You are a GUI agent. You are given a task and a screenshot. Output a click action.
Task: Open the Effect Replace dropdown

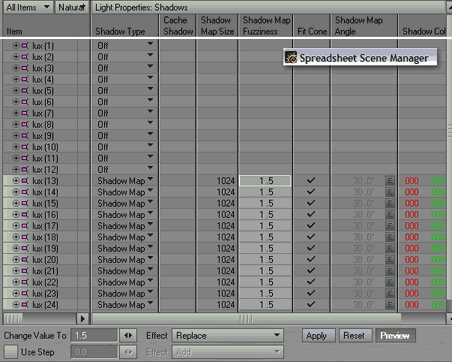(228, 335)
